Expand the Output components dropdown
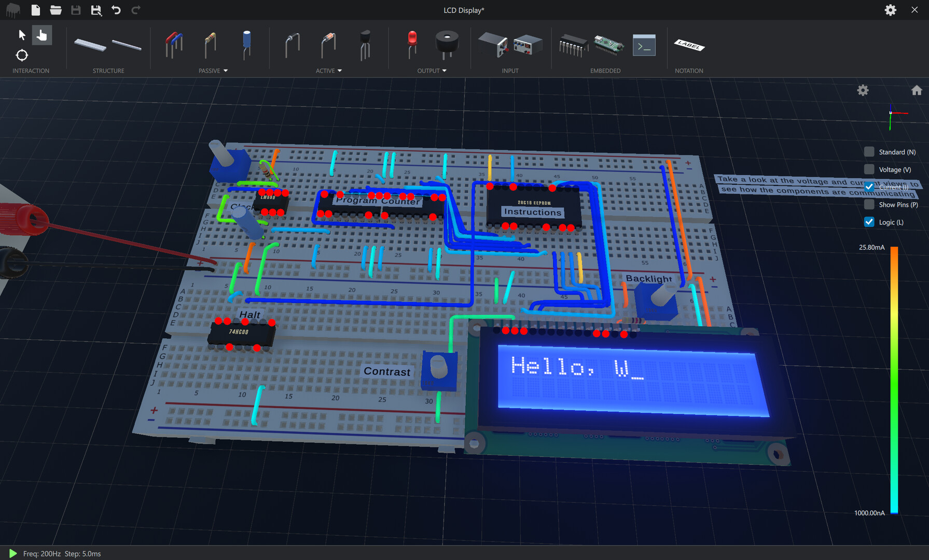The height and width of the screenshot is (560, 929). click(445, 71)
